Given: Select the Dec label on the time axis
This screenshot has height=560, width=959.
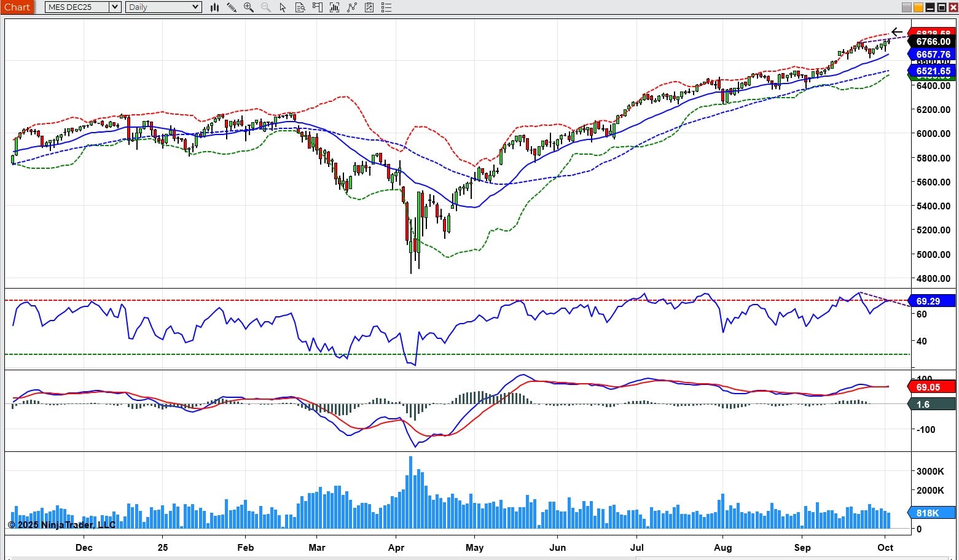Looking at the screenshot, I should point(84,548).
